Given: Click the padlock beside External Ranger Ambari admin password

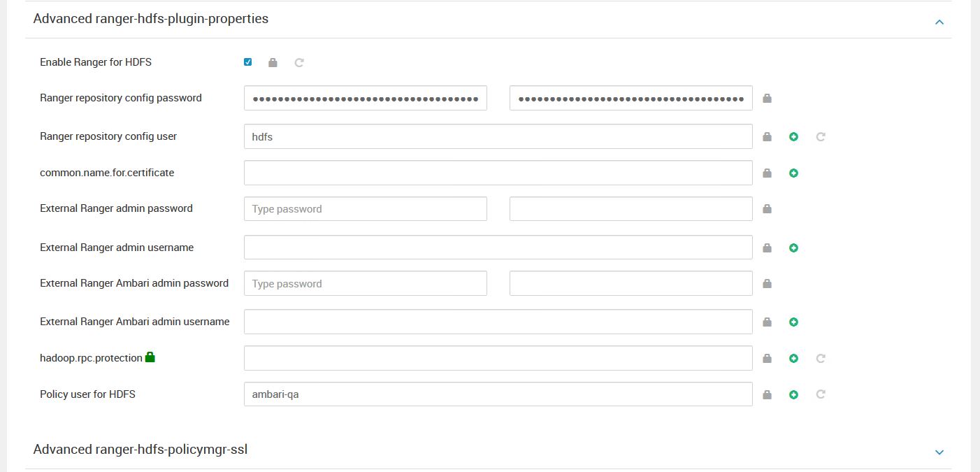Looking at the screenshot, I should [x=767, y=283].
